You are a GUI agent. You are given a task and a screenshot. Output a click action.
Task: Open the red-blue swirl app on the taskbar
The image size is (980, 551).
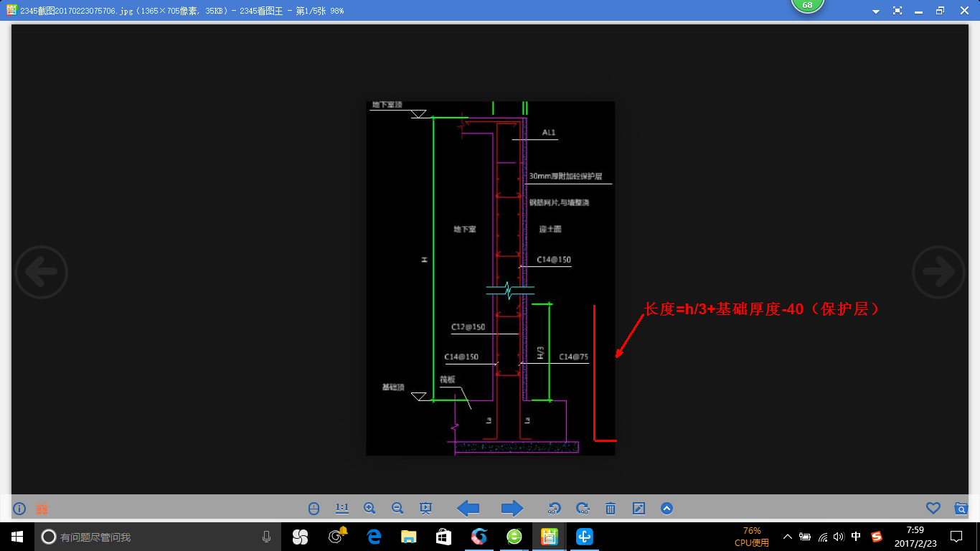coord(479,537)
